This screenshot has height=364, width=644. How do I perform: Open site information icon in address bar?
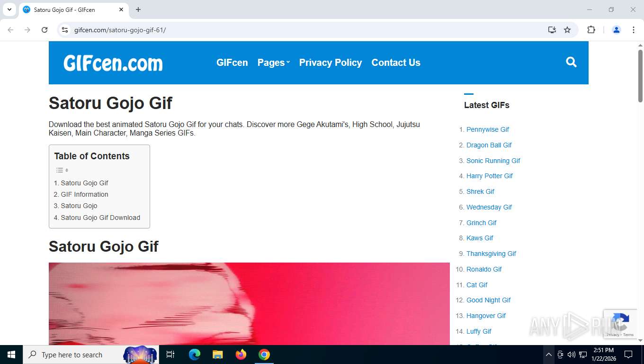[x=65, y=30]
